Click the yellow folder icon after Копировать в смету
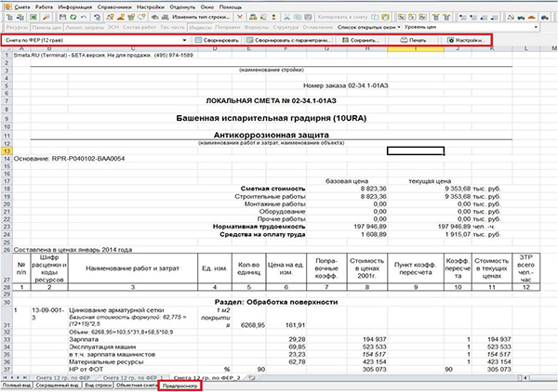 point(385,17)
